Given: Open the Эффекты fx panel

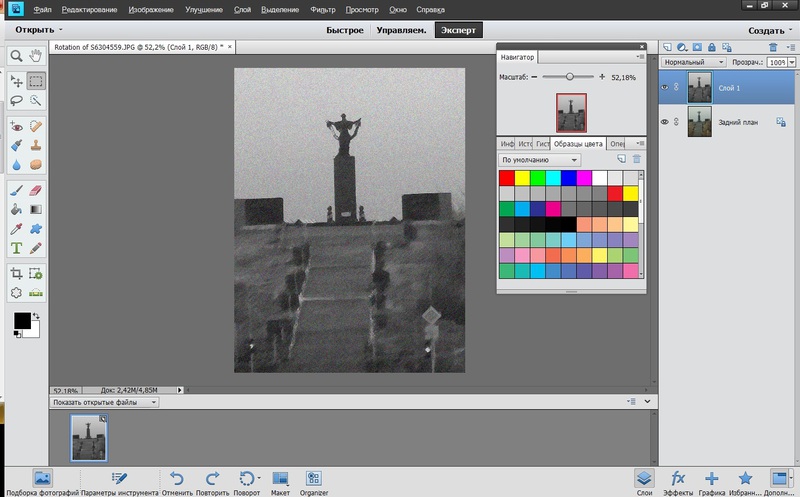Looking at the screenshot, I should pyautogui.click(x=678, y=482).
